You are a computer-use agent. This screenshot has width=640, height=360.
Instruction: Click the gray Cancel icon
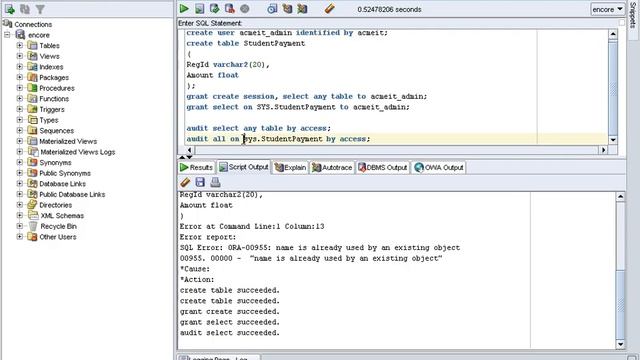[244, 9]
